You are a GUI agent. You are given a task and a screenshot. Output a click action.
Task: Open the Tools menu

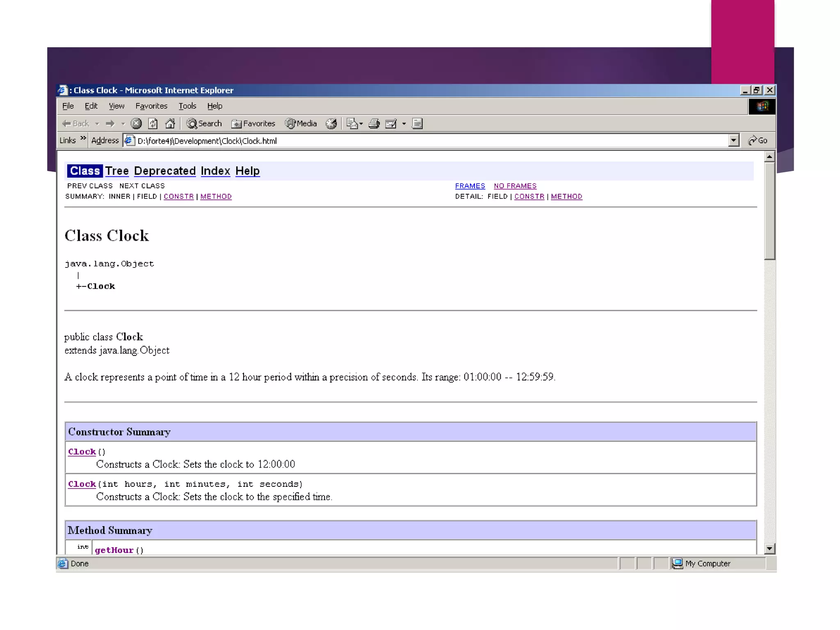(x=187, y=106)
